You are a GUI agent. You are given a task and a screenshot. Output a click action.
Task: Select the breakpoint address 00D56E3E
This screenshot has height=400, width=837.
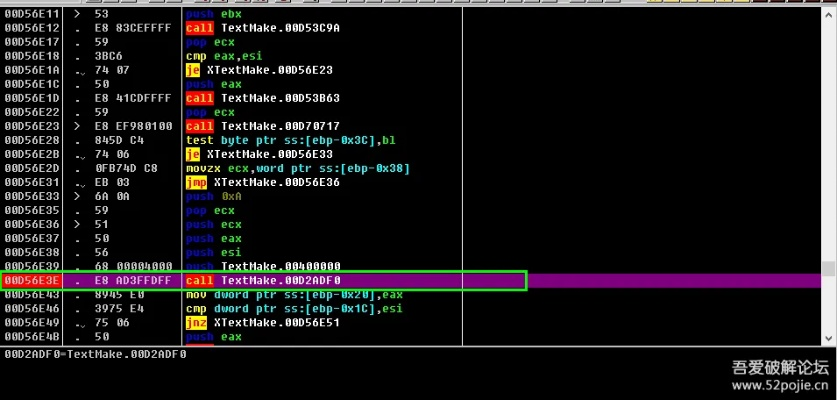(x=35, y=281)
